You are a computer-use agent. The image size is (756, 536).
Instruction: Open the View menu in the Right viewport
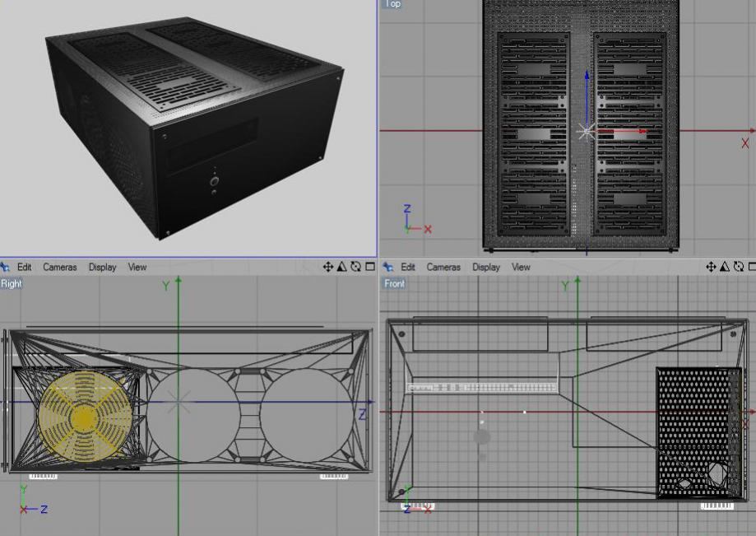[137, 267]
